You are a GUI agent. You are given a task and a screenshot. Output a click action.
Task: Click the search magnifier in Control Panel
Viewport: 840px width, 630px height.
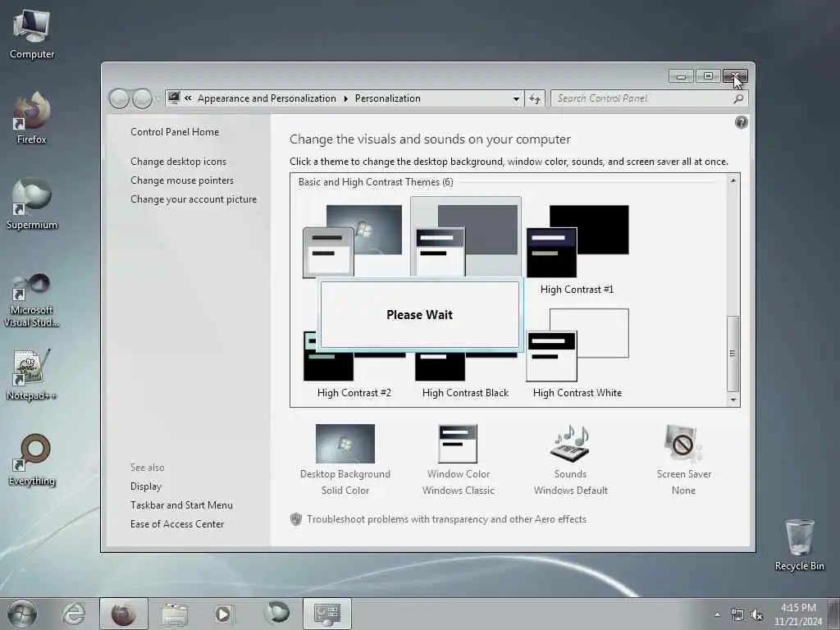click(x=738, y=98)
